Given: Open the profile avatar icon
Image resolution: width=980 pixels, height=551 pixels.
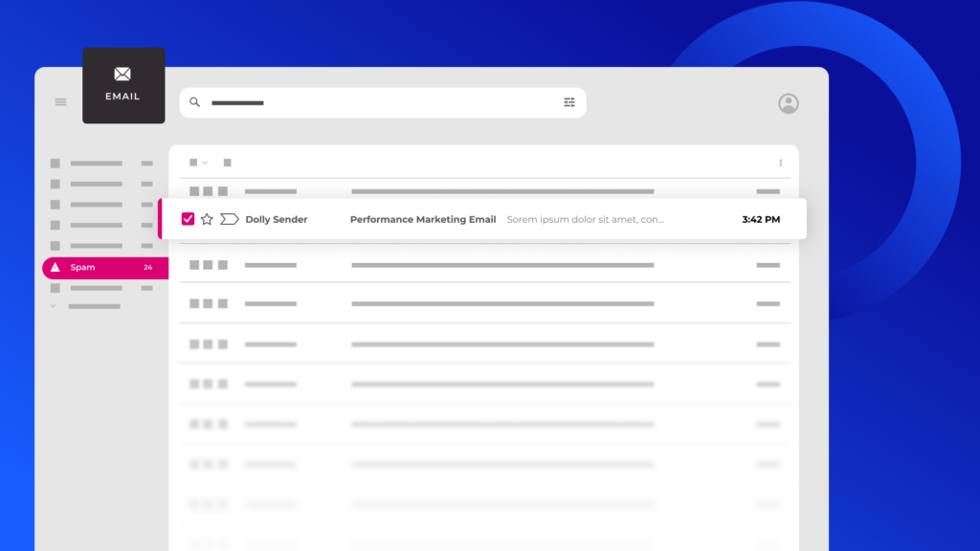Looking at the screenshot, I should [788, 102].
